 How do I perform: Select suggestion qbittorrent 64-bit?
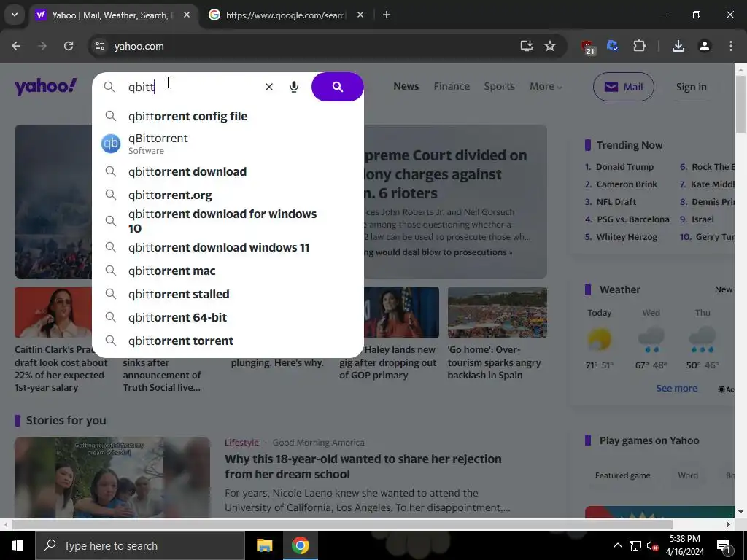click(228, 318)
